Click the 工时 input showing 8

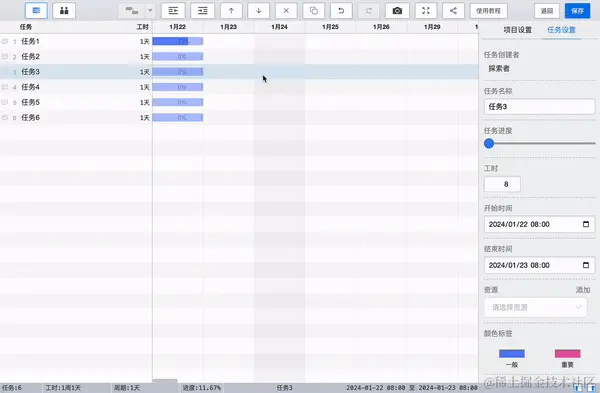tap(502, 184)
